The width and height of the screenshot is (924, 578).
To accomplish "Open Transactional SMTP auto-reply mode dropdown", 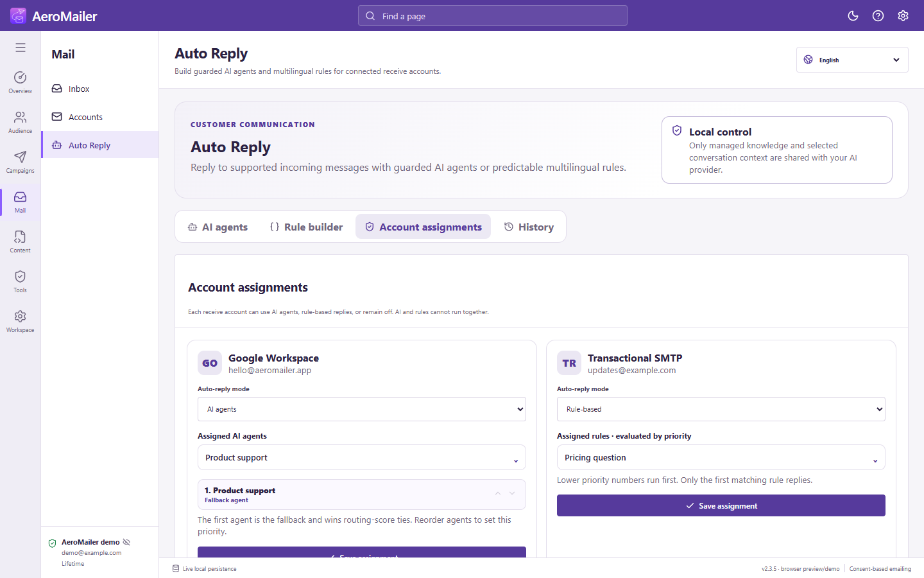I will click(x=721, y=409).
